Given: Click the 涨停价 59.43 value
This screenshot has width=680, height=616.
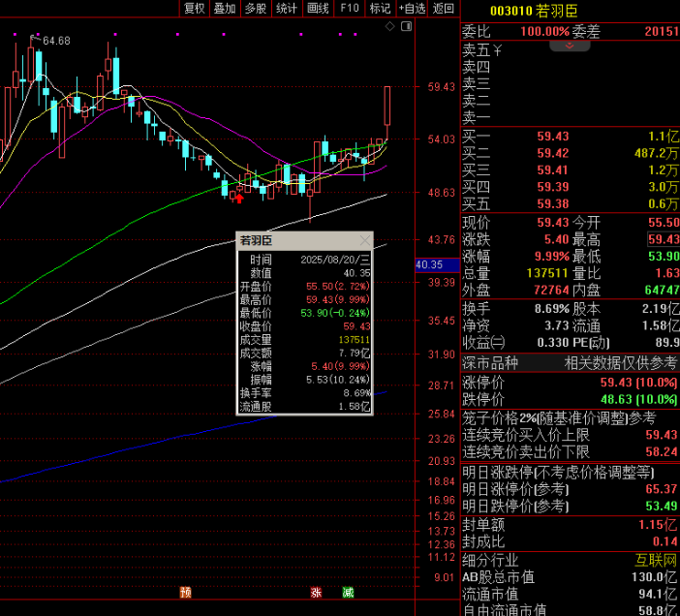Looking at the screenshot, I should pyautogui.click(x=638, y=383).
